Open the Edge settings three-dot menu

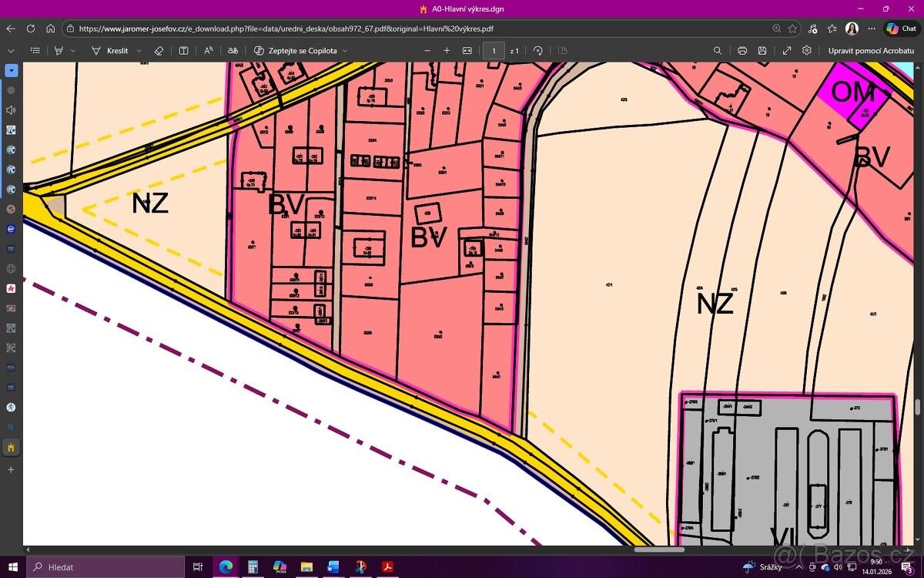coord(872,29)
